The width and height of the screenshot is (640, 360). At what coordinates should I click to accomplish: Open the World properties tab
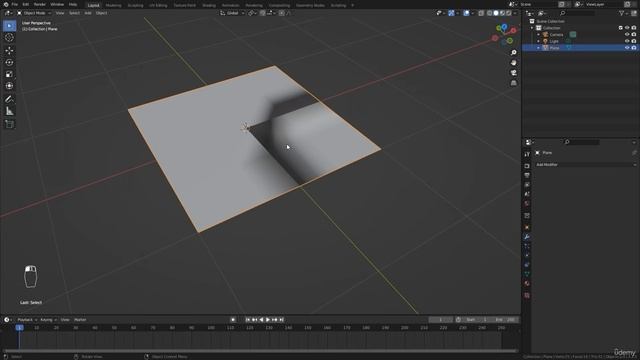pos(527,204)
